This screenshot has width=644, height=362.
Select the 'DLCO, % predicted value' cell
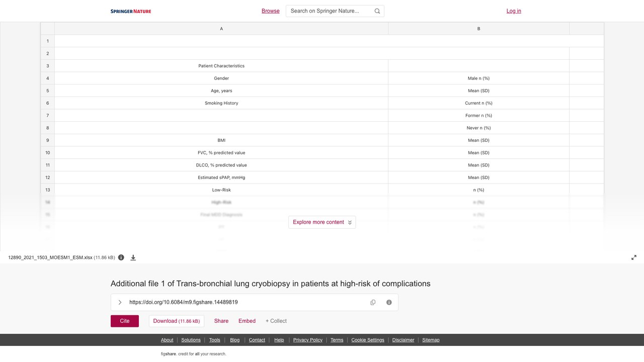pyautogui.click(x=221, y=165)
